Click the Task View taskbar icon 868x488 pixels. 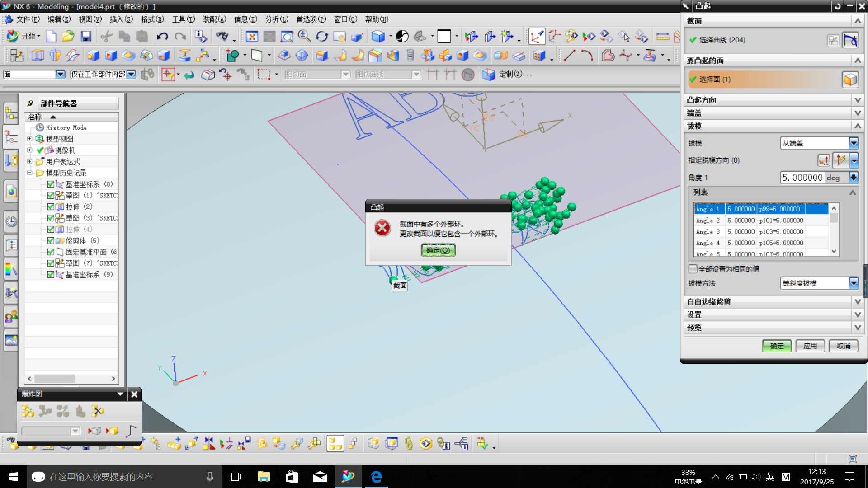click(x=235, y=477)
